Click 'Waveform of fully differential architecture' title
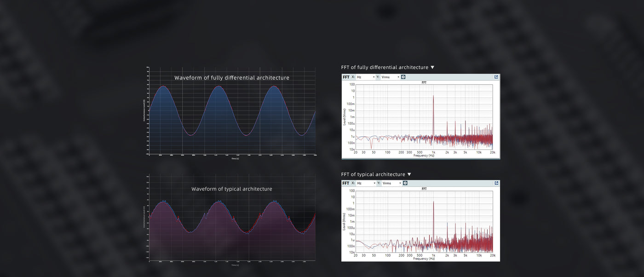Screen dimensions: 644x277 [x=232, y=78]
